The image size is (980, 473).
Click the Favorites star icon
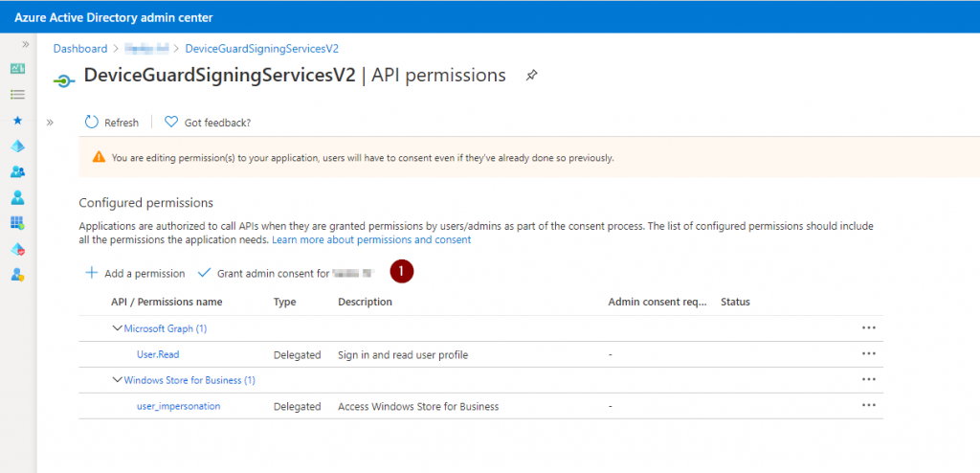18,120
